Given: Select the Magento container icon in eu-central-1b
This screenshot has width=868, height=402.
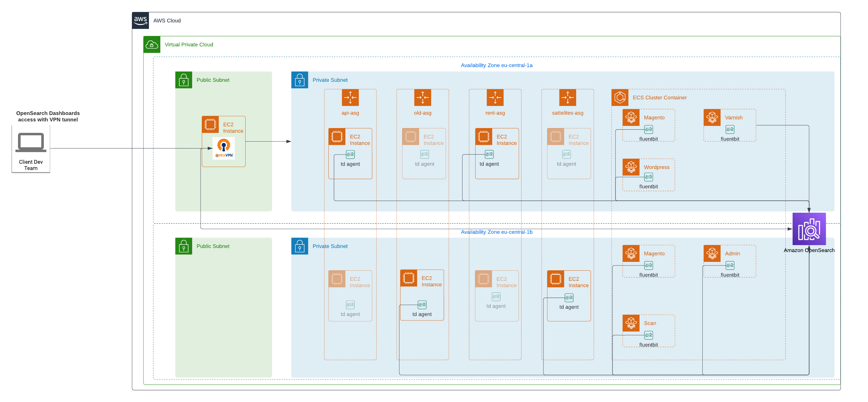Looking at the screenshot, I should click(x=631, y=253).
